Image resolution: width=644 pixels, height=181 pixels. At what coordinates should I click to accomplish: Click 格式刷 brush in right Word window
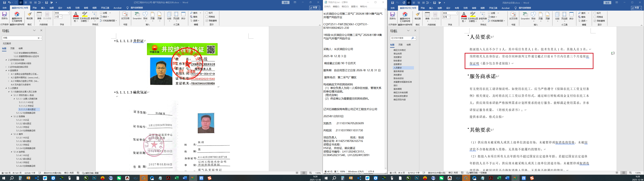click(417, 15)
